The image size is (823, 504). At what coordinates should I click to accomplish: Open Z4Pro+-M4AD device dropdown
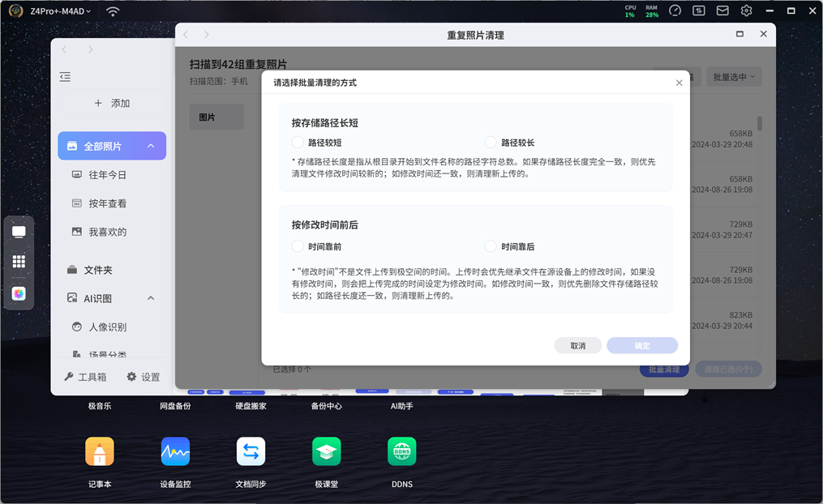60,11
